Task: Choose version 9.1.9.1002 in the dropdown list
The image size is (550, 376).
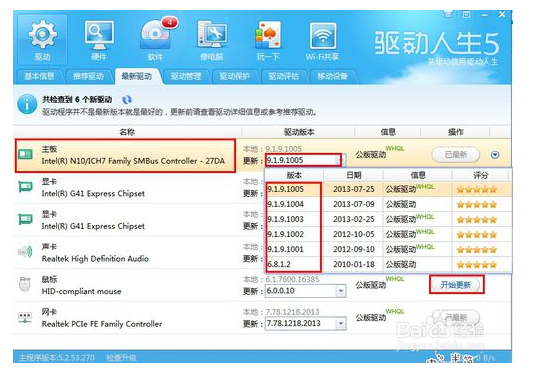Action: [285, 234]
